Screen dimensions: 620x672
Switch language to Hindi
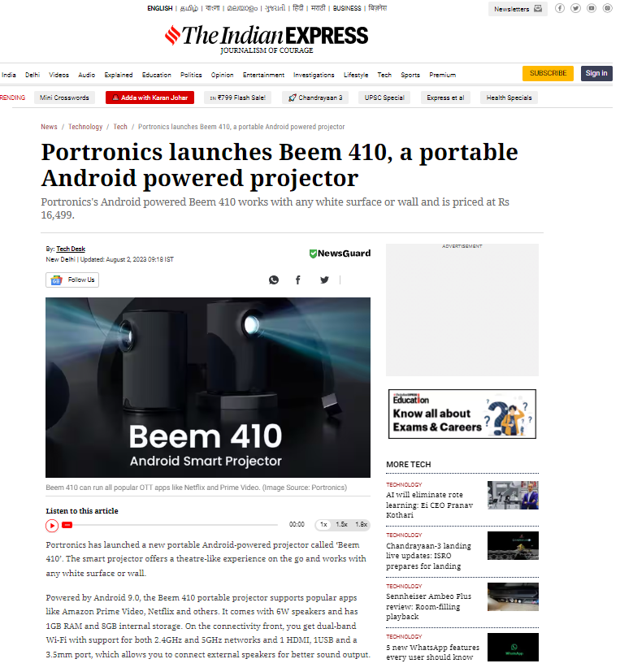tap(297, 8)
